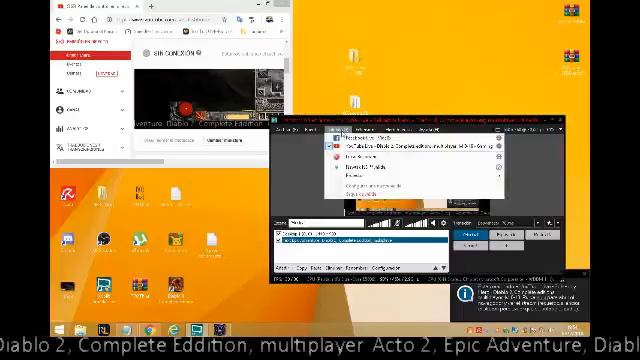Toggle the first source checkbox in XSplit list
Screen dimensions: 640x360
278,234
